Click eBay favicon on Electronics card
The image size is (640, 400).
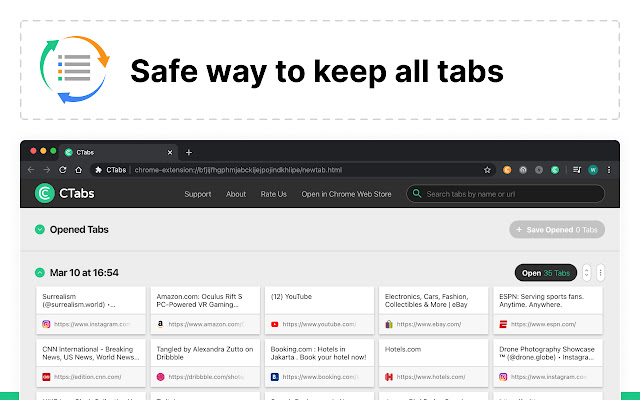coord(389,324)
